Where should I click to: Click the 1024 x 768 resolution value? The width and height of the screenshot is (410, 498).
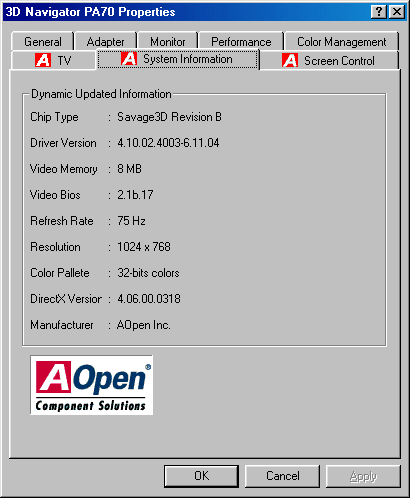coord(144,247)
